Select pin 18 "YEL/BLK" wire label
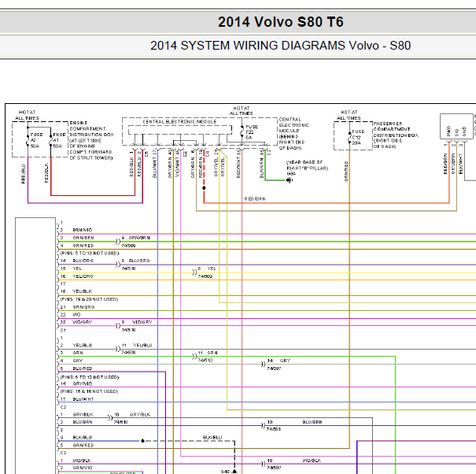Viewport: 476px width, 474px height. tap(82, 291)
